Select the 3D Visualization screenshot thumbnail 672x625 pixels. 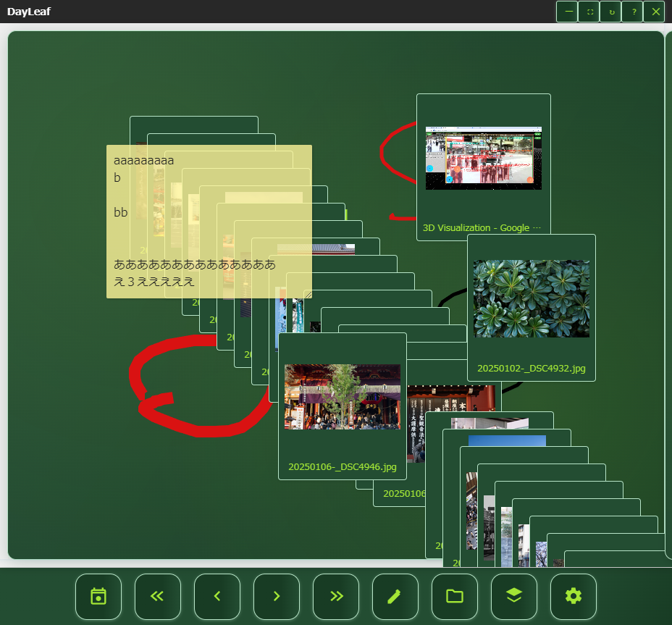click(484, 158)
